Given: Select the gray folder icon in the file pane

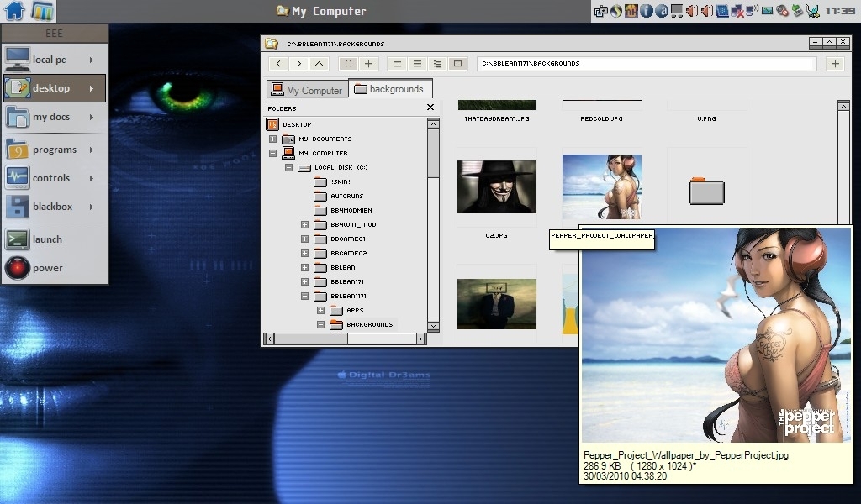Looking at the screenshot, I should click(x=706, y=191).
